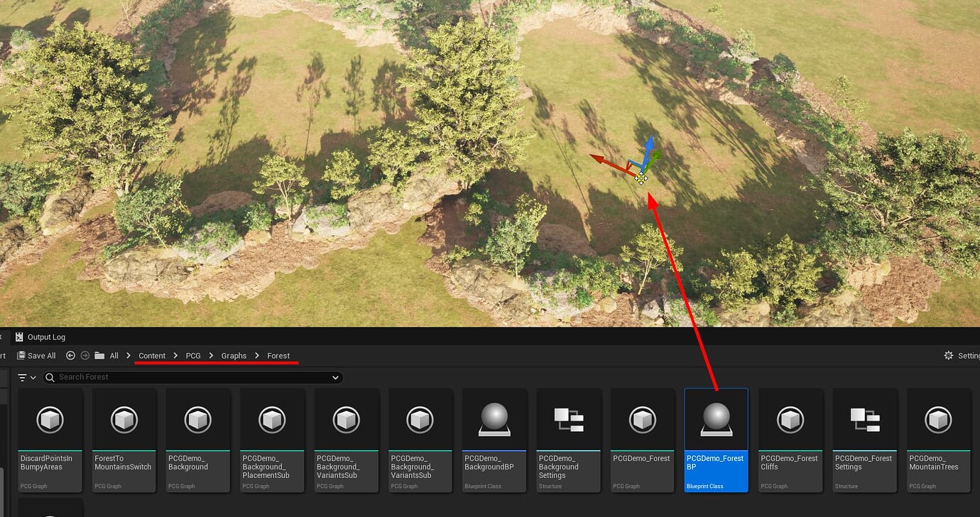Image resolution: width=980 pixels, height=517 pixels.
Task: Click inside the Search Forest input field
Action: pyautogui.click(x=142, y=377)
